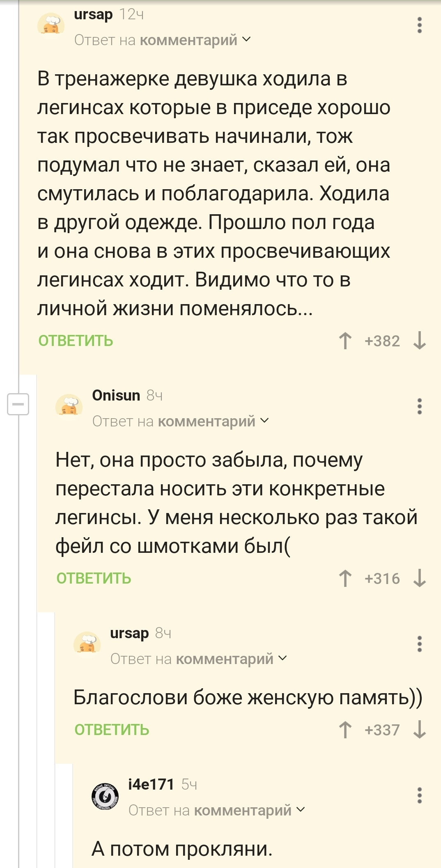This screenshot has width=441, height=868.
Task: Open i4e171 username link
Action: tap(151, 784)
